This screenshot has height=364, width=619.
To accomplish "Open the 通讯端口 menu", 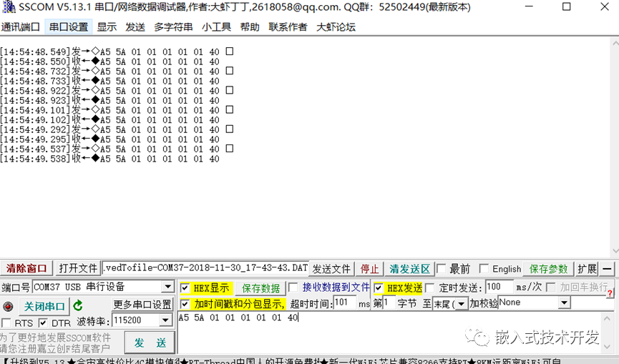I will (21, 26).
